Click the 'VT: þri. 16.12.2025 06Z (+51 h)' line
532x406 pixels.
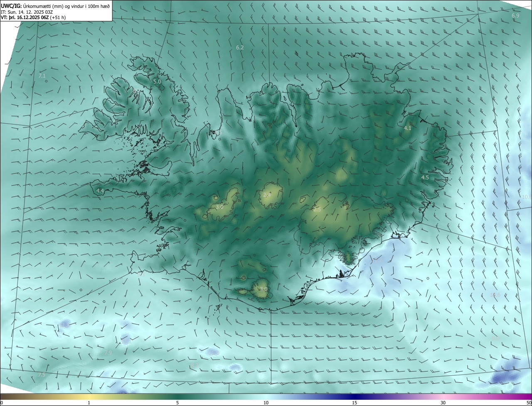coord(33,17)
